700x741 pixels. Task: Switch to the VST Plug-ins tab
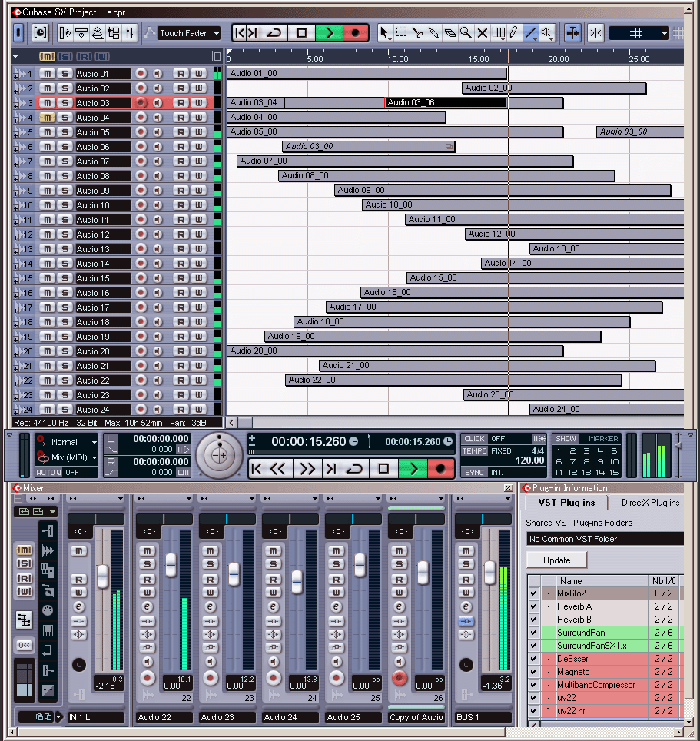pos(566,503)
